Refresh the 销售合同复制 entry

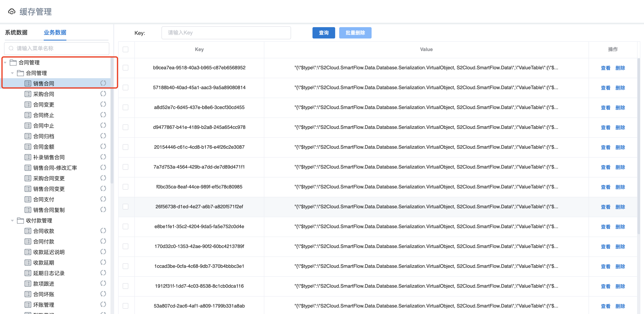pyautogui.click(x=103, y=209)
